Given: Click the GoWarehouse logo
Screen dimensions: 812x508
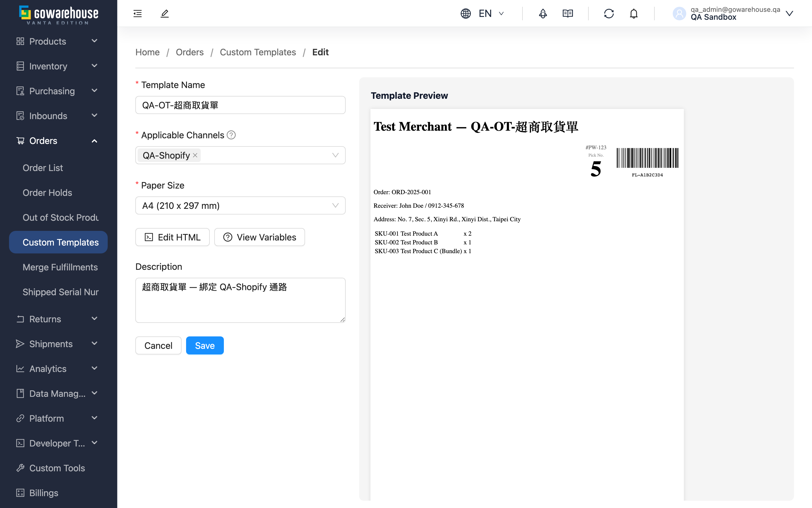Looking at the screenshot, I should [58, 15].
